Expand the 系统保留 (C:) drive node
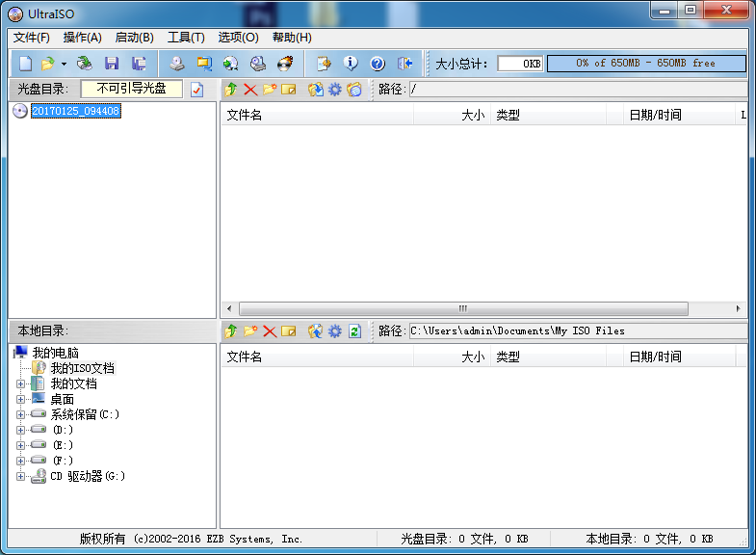The image size is (756, 555). 20,414
